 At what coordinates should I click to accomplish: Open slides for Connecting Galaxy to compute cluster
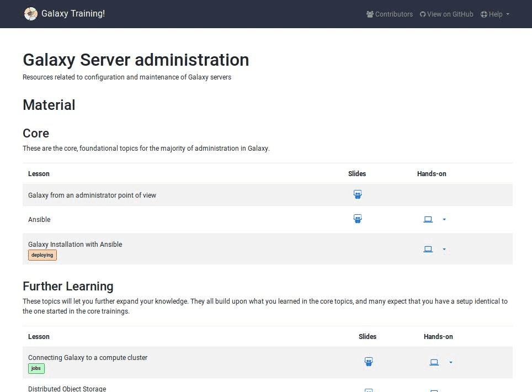[369, 362]
